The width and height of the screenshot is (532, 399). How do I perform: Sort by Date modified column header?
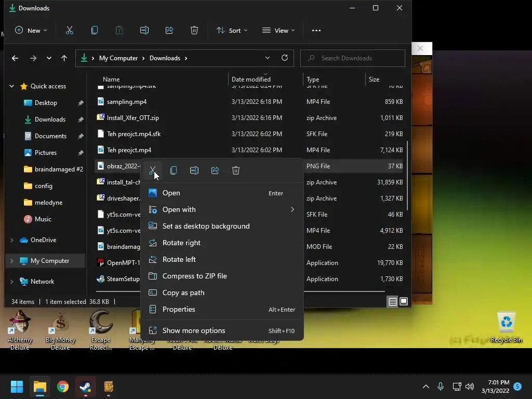(251, 79)
